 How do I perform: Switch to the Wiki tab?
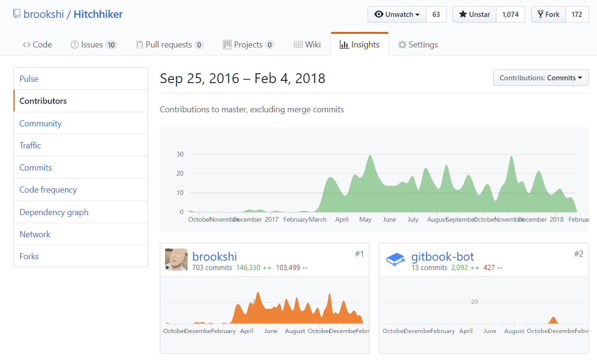coord(307,45)
